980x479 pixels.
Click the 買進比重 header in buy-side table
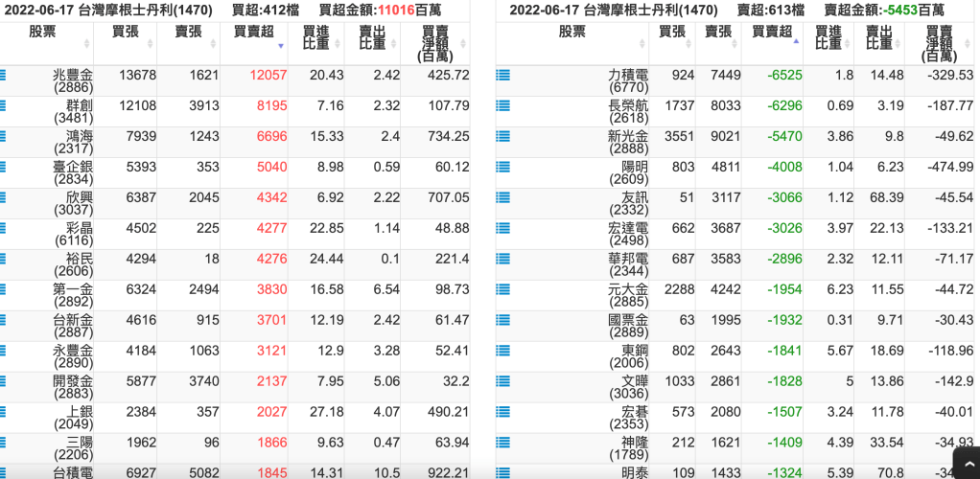click(x=316, y=38)
